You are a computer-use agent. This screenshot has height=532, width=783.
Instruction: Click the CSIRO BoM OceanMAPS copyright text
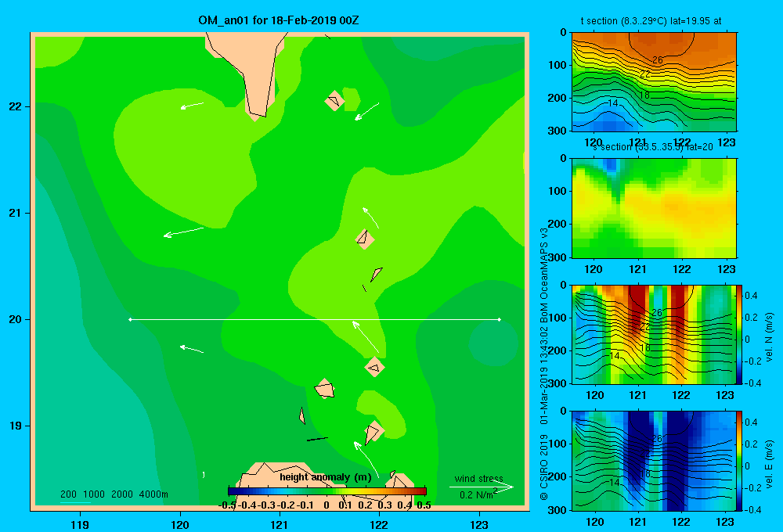tap(544, 364)
